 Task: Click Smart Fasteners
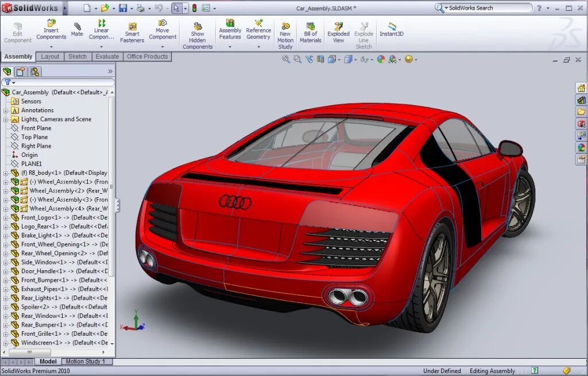click(132, 33)
